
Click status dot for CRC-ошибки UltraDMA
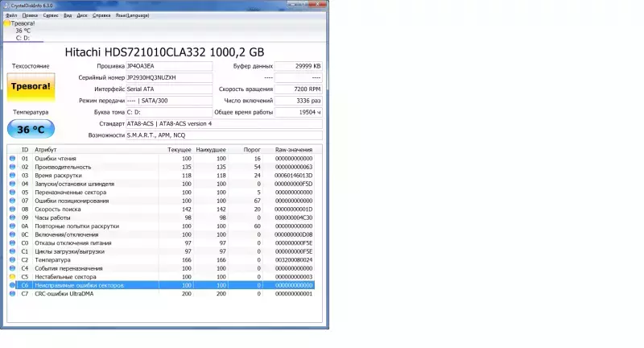(x=12, y=294)
